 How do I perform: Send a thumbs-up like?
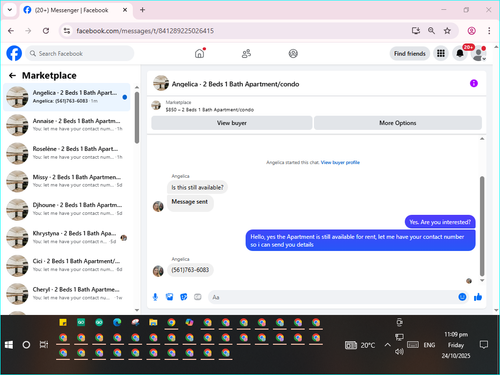pyautogui.click(x=478, y=297)
